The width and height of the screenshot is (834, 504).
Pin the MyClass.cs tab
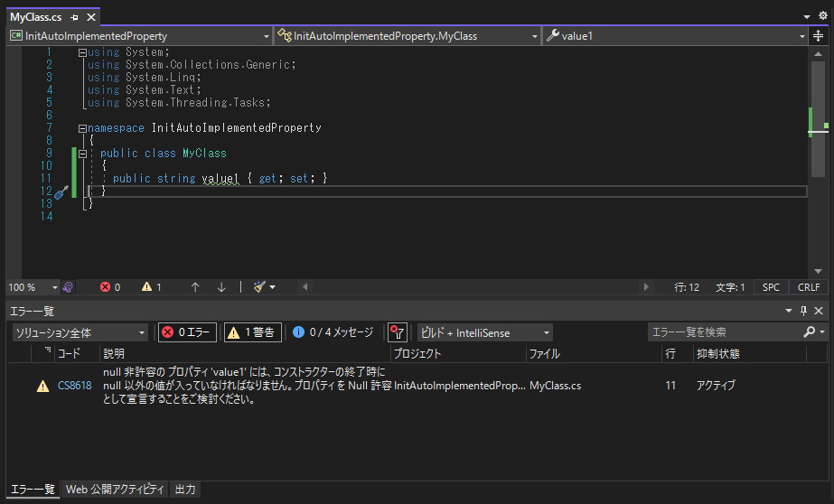coord(74,17)
